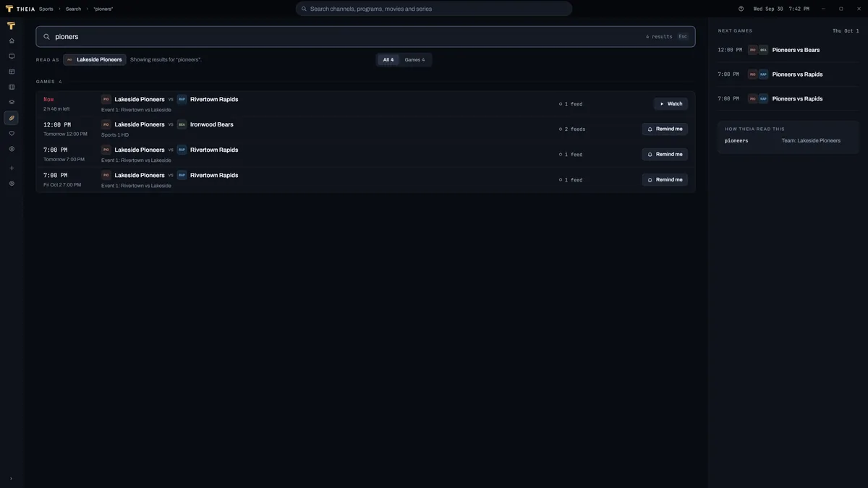This screenshot has height=488, width=868.
Task: Click the "Tomorrow 12:00 PM" time label
Action: pos(65,134)
